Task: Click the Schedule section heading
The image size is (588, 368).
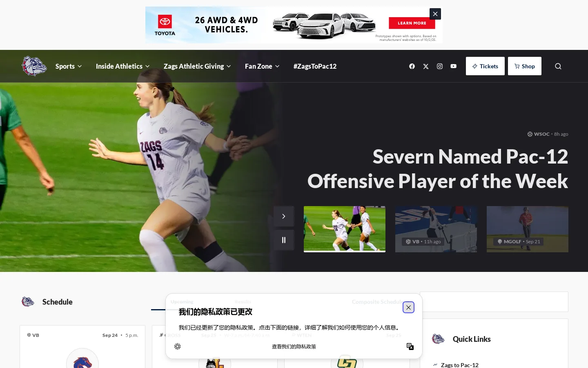Action: [58, 302]
